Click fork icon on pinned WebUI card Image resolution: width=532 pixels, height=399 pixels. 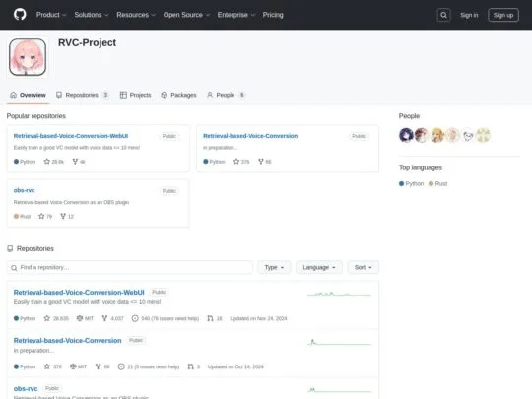pos(75,162)
